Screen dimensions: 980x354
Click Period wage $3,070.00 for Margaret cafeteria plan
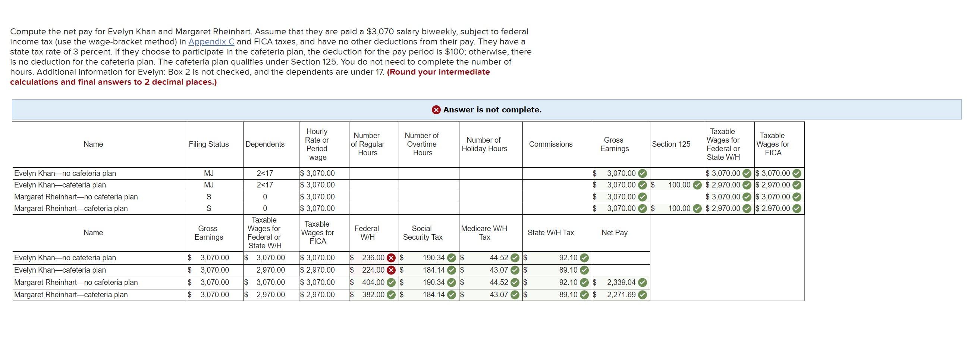318,208
